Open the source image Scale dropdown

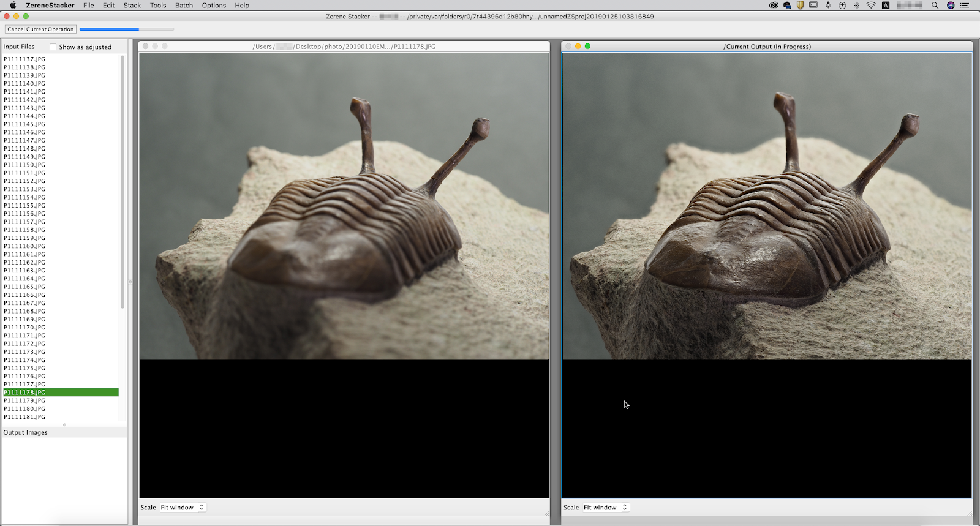click(x=183, y=508)
